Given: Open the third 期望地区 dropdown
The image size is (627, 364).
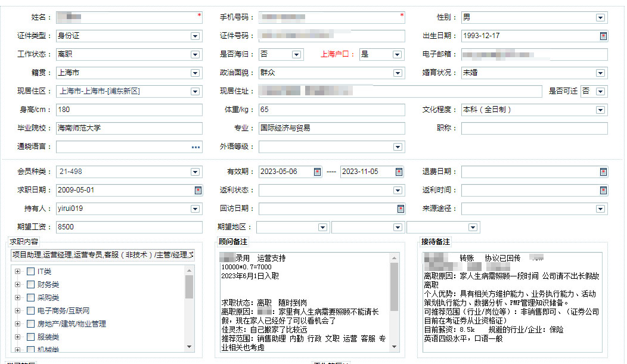Looking at the screenshot, I should [473, 228].
